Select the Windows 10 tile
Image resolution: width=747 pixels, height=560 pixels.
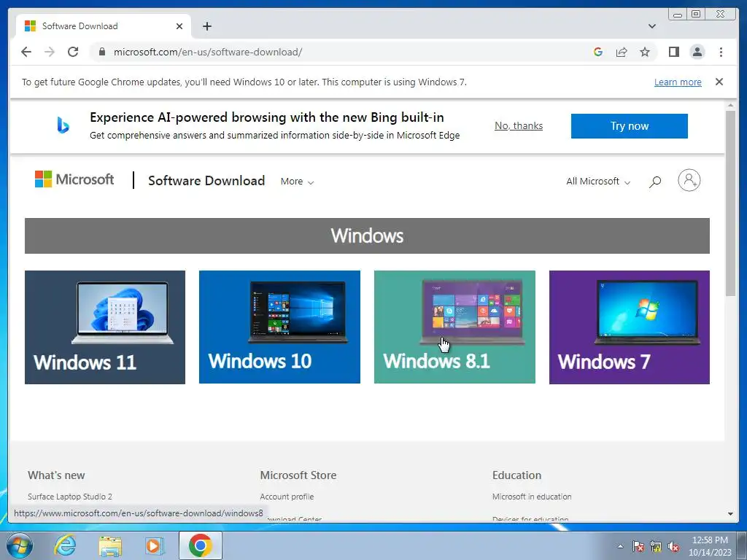coord(279,327)
